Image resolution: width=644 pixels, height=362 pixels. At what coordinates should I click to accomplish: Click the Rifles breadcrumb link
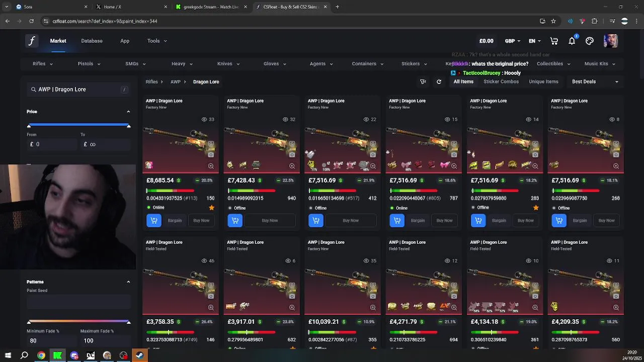point(151,81)
